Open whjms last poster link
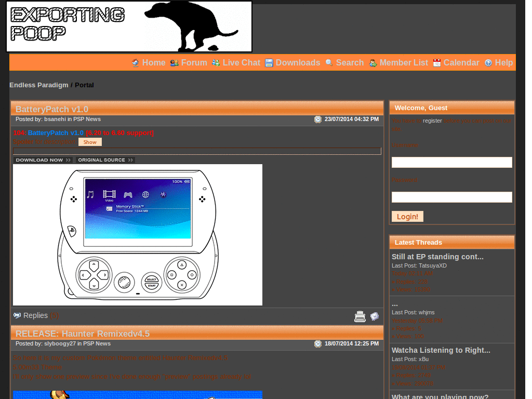The height and width of the screenshot is (399, 532). 427,312
